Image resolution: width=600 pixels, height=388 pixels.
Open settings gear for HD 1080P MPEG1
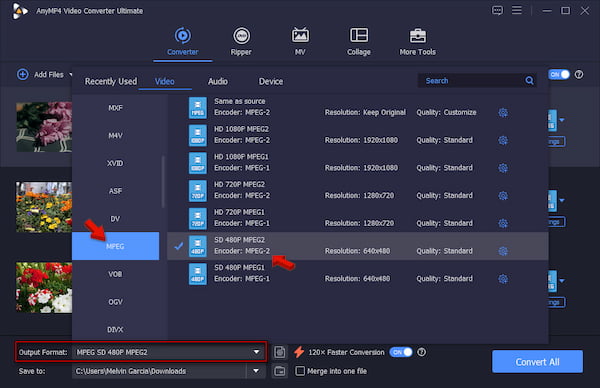point(503,168)
